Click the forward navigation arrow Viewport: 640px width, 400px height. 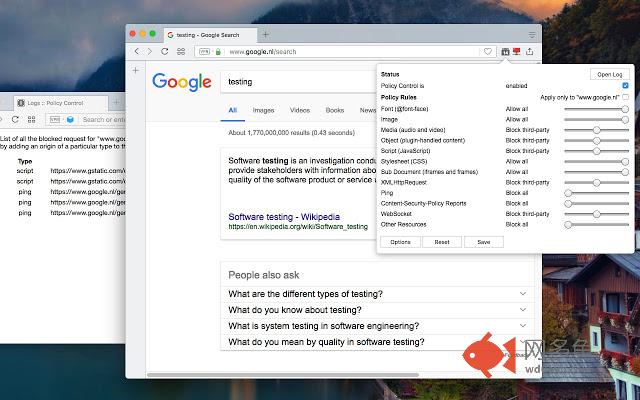click(149, 51)
